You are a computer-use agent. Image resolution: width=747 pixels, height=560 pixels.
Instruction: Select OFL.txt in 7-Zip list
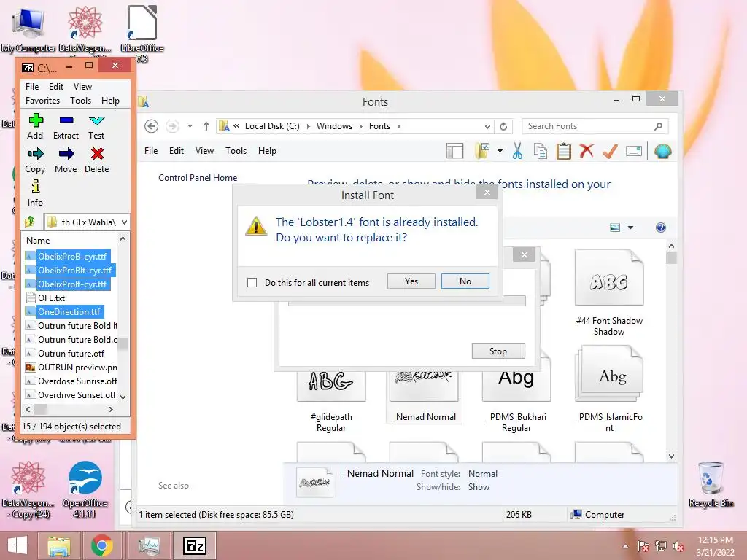(52, 297)
